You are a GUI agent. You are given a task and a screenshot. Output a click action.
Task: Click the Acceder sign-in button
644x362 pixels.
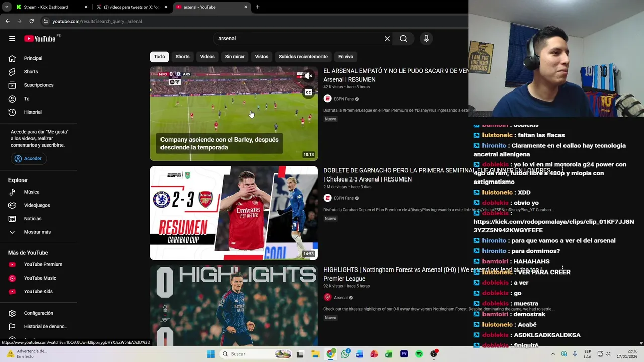(x=28, y=158)
